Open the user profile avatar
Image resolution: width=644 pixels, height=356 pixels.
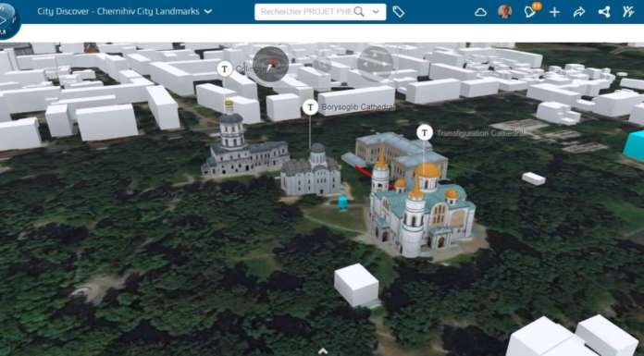pos(505,11)
